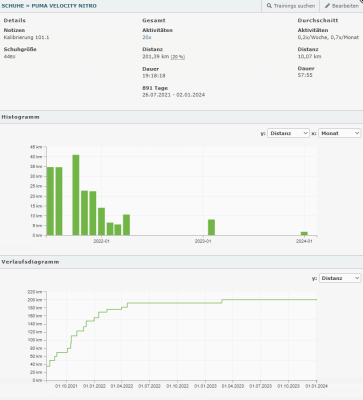This screenshot has width=363, height=400.
Task: Open the Verlaufsdiagramm y-axis Distanz dropdown
Action: [x=340, y=278]
